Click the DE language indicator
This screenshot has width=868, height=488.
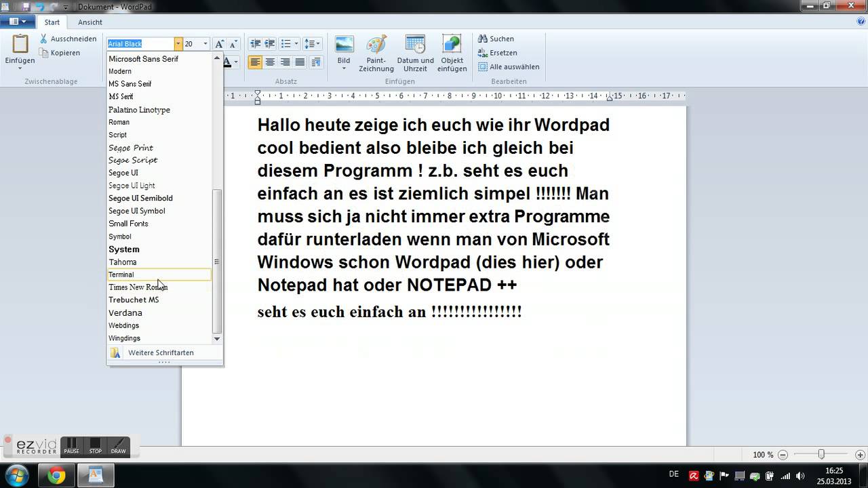coord(674,474)
